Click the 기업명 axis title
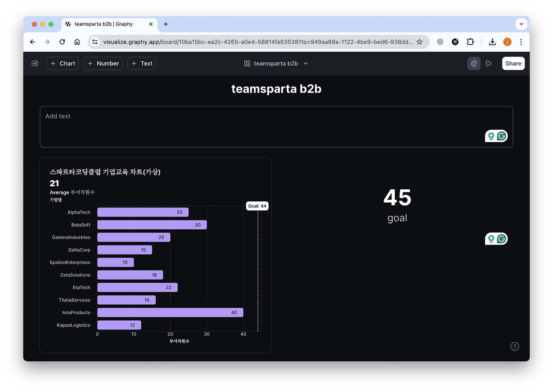Image resolution: width=553 pixels, height=392 pixels. tap(56, 200)
